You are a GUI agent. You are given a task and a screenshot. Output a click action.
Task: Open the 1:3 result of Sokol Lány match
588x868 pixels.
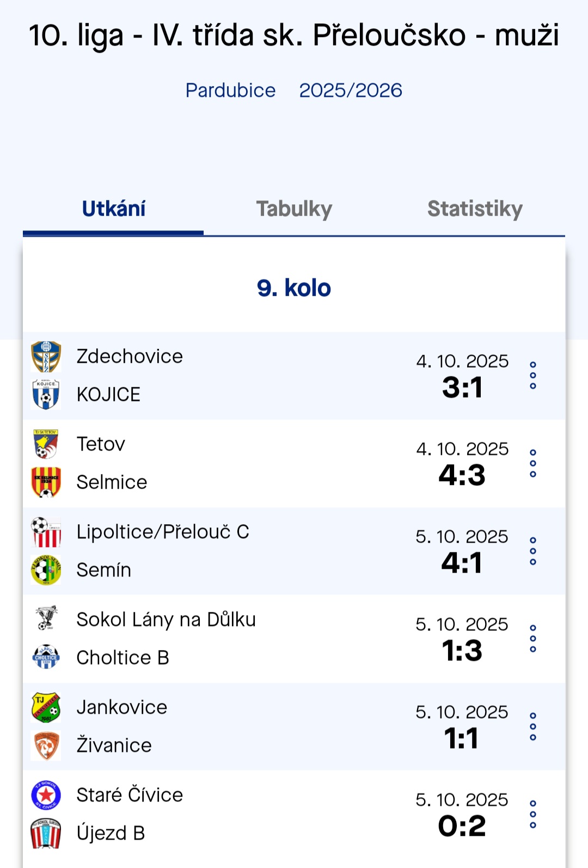tap(462, 651)
